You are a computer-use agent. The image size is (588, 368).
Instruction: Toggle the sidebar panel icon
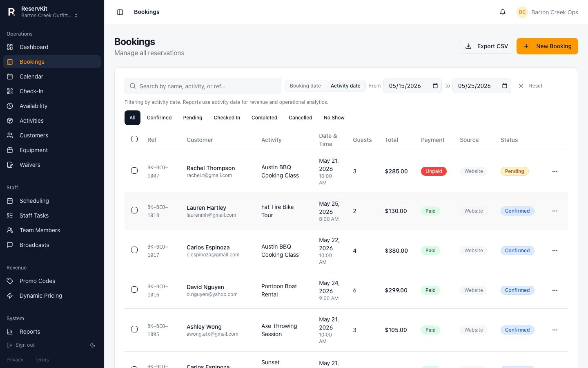coord(120,12)
